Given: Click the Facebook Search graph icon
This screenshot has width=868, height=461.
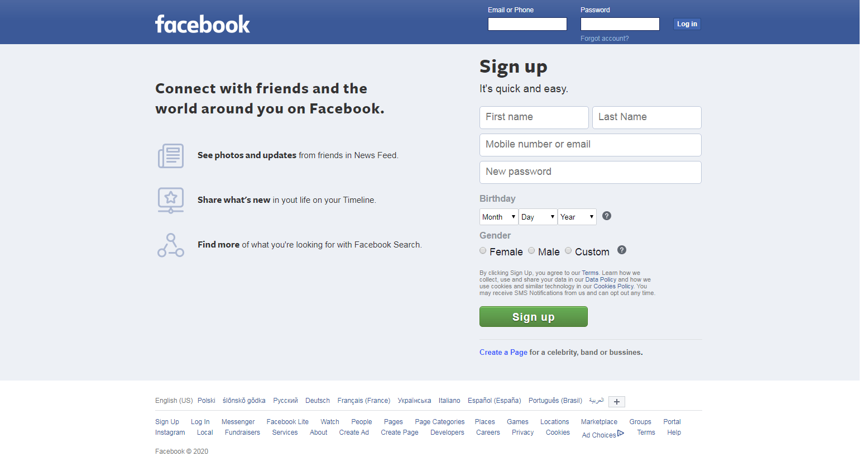Looking at the screenshot, I should tap(170, 245).
